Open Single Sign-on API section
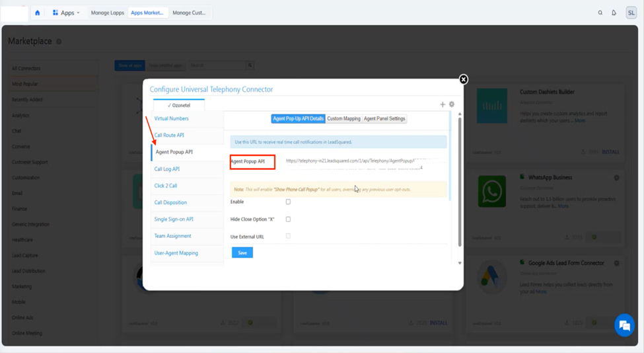Viewport: 644px width, 353px height. coord(174,219)
